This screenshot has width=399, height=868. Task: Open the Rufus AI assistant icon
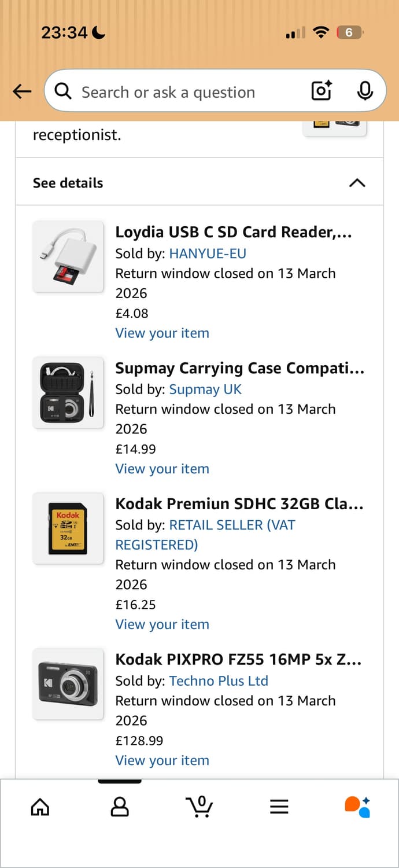[357, 806]
